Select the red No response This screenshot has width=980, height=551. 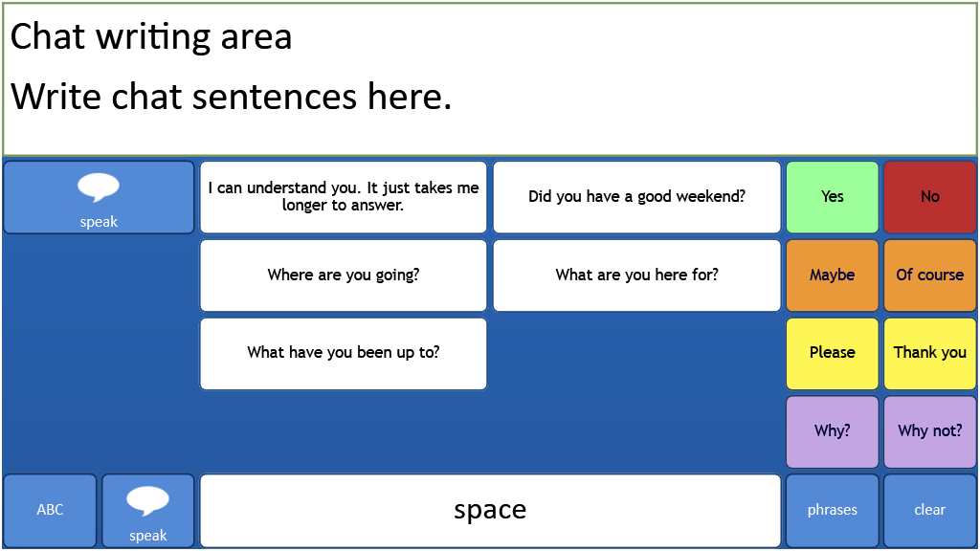click(929, 197)
